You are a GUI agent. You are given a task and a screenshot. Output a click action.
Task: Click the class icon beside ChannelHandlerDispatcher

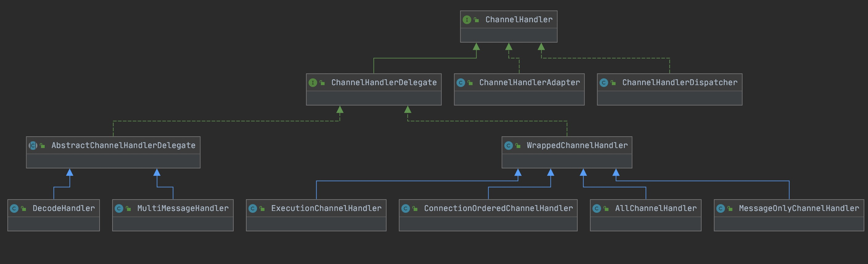604,83
